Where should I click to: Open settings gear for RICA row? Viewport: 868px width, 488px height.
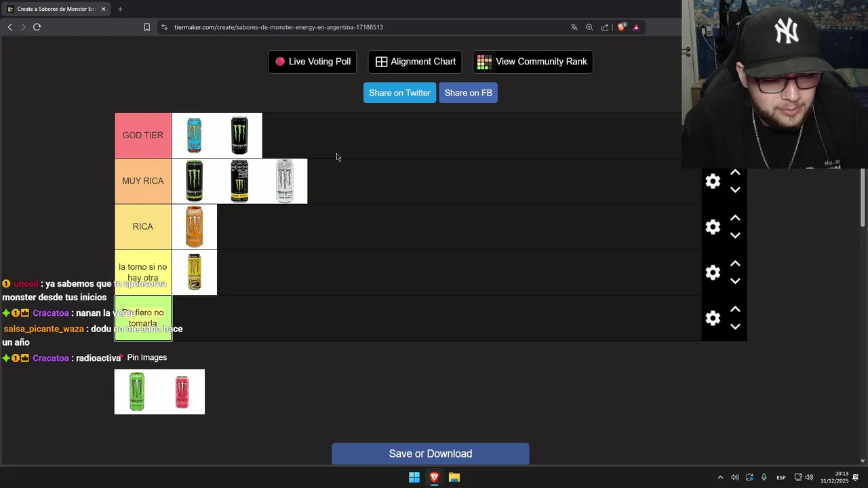tap(713, 226)
